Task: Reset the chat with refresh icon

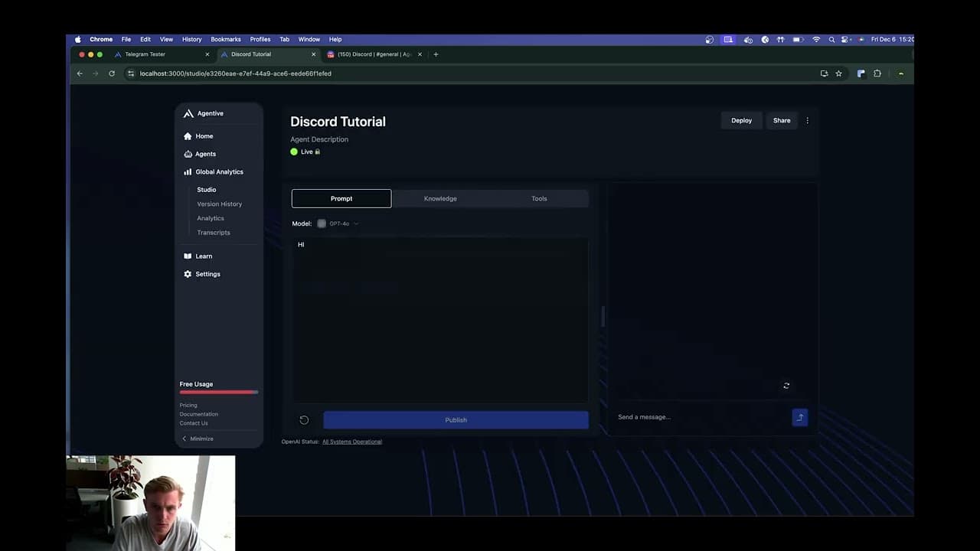Action: (786, 386)
